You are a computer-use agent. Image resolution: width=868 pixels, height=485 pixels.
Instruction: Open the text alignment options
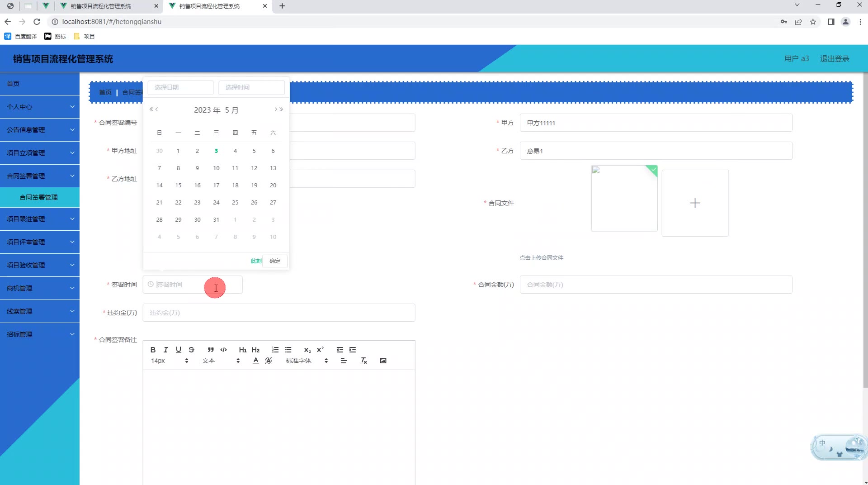344,361
